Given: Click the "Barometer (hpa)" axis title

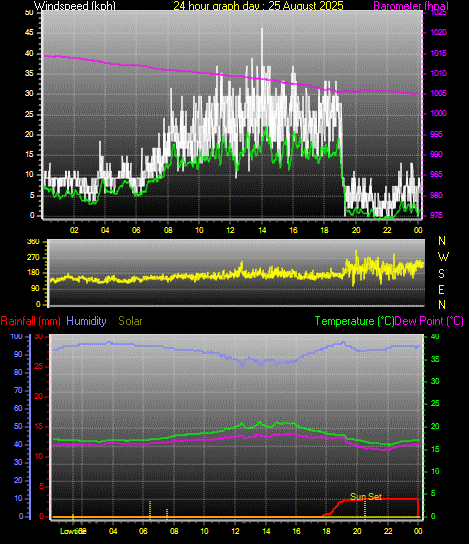Looking at the screenshot, I should tap(411, 6).
